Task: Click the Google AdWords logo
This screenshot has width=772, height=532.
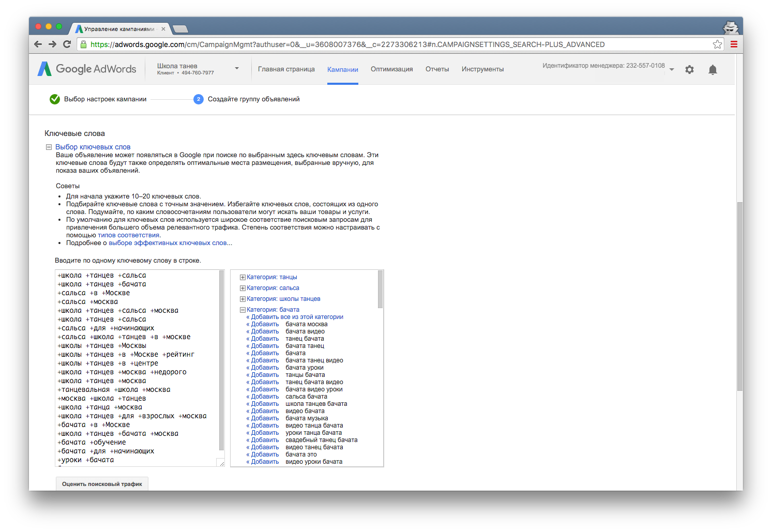Action: pyautogui.click(x=87, y=69)
